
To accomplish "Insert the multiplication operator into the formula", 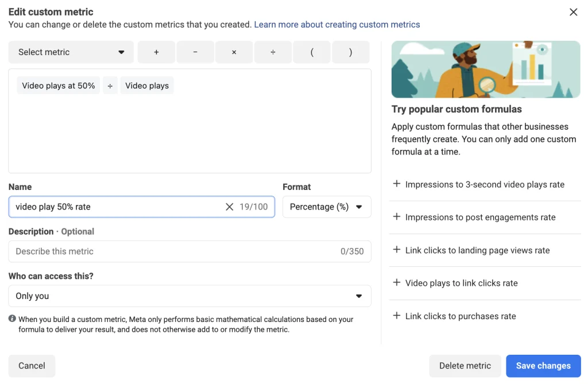I will [234, 52].
